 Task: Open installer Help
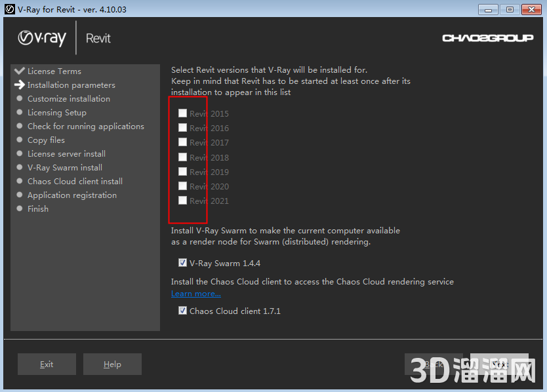(112, 364)
